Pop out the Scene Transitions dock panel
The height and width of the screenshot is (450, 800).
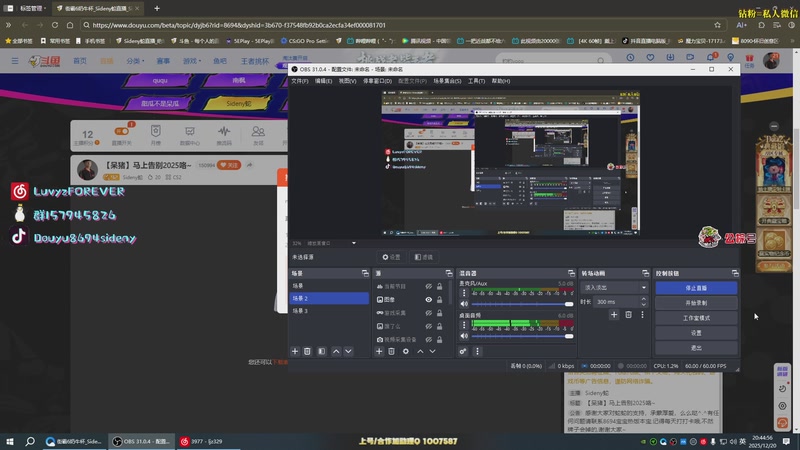(645, 273)
